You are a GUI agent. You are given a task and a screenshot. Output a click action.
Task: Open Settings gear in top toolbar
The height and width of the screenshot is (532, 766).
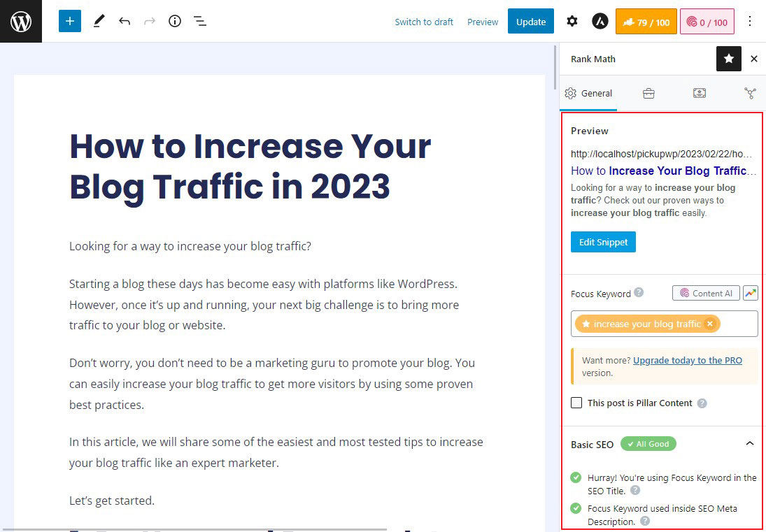(572, 22)
